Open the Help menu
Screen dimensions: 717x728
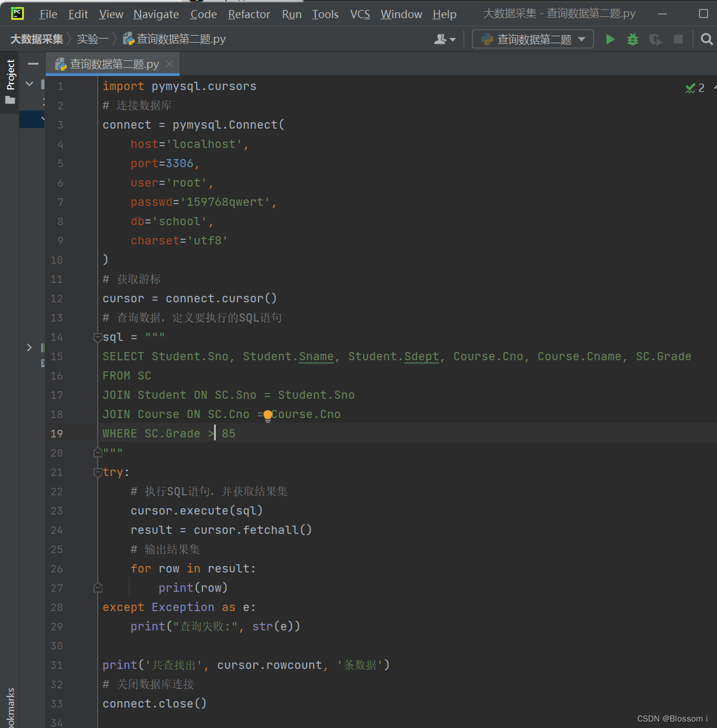[x=444, y=14]
